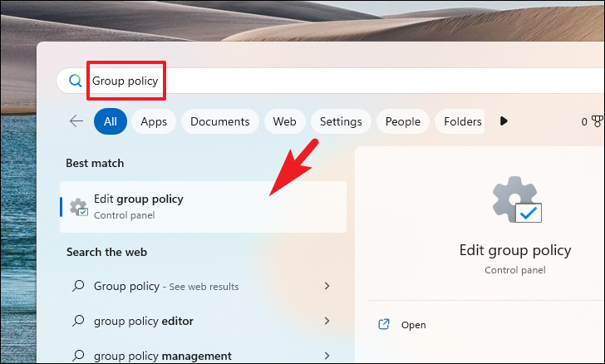Open the rewards trophy icon
Image resolution: width=605 pixels, height=364 pixels.
click(x=598, y=121)
